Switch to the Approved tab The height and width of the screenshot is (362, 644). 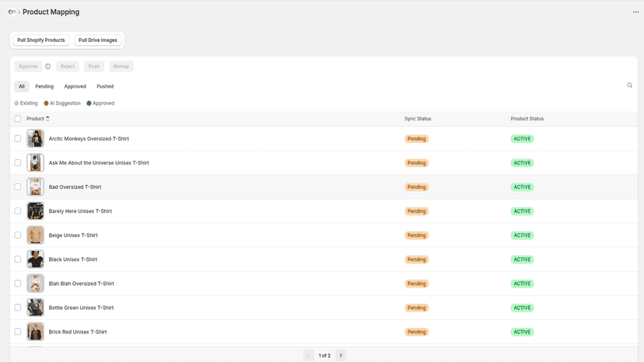pyautogui.click(x=75, y=86)
